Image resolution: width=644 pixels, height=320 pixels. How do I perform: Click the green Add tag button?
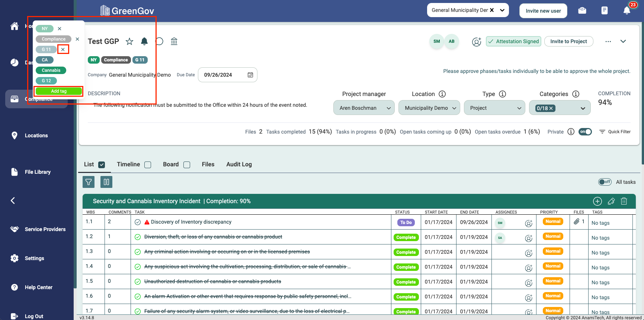(59, 91)
